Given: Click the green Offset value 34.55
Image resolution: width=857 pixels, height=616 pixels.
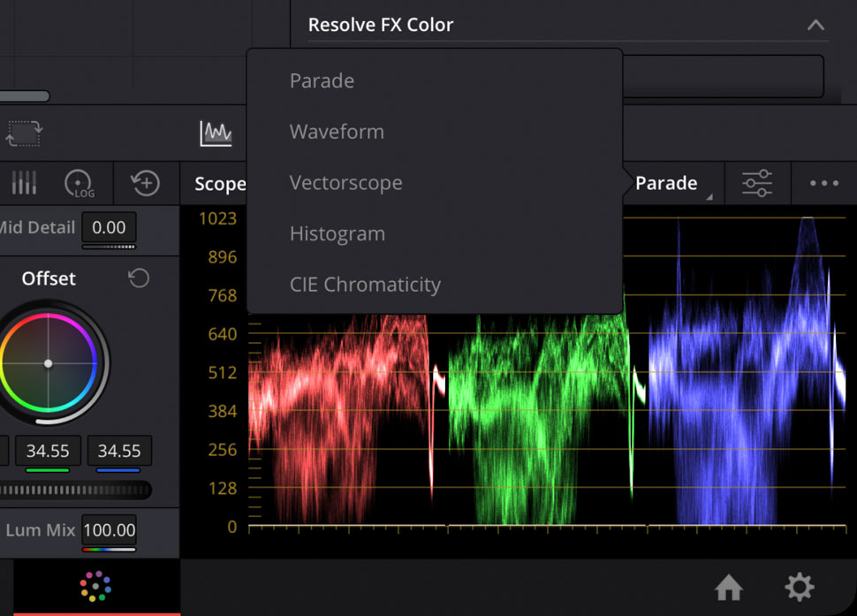Looking at the screenshot, I should pos(48,451).
